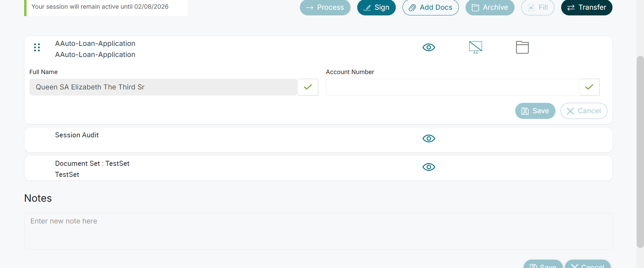View the AAuto-Loan-Application document via eye icon
The height and width of the screenshot is (268, 644).
tap(429, 47)
